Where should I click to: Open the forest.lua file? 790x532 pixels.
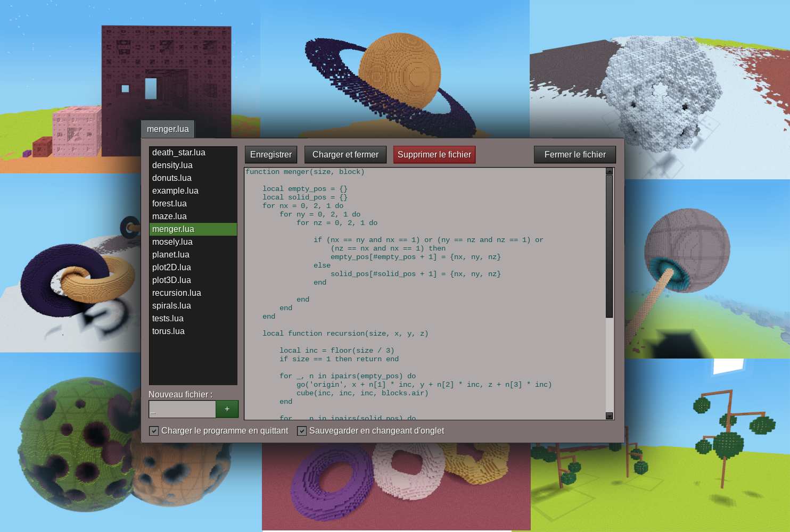coord(169,203)
